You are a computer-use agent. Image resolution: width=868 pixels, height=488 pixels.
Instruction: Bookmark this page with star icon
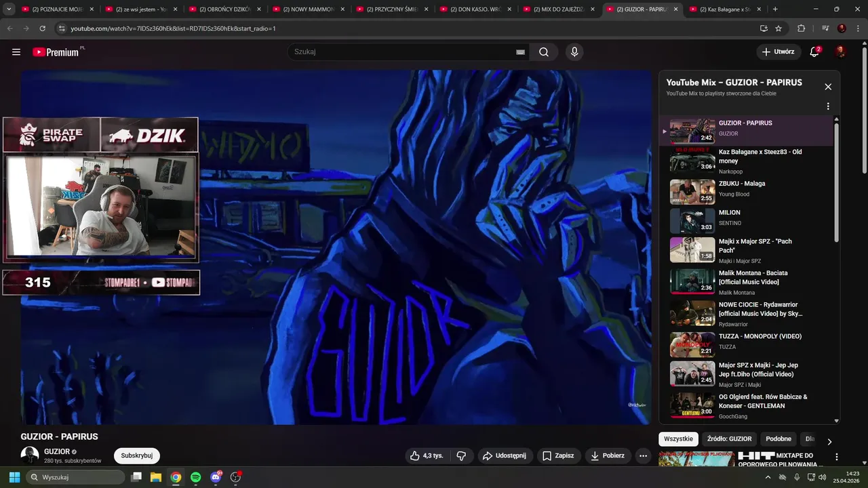click(x=778, y=28)
